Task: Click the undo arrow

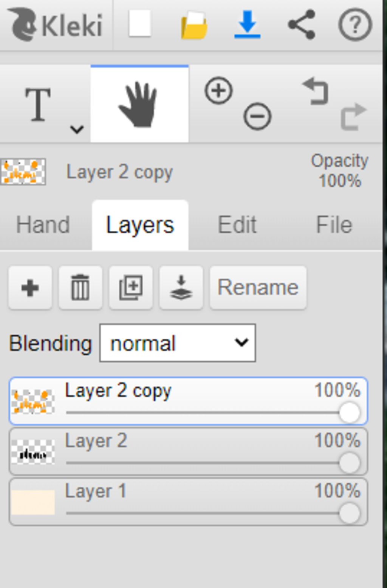Action: (316, 91)
